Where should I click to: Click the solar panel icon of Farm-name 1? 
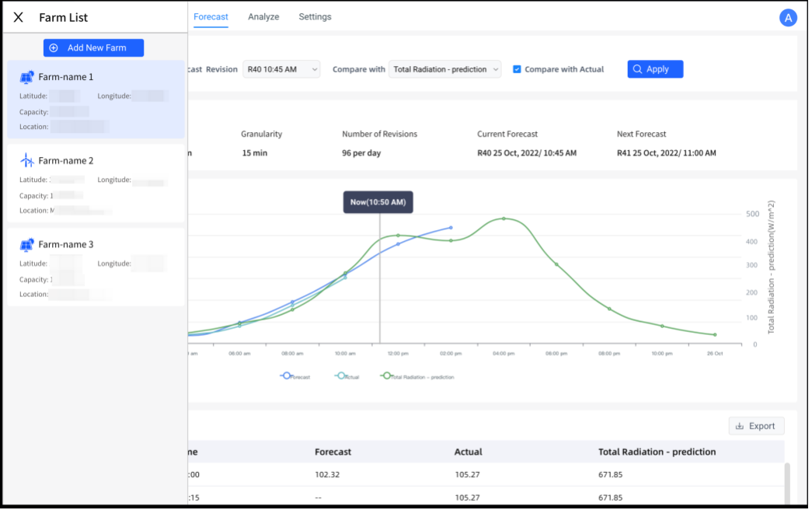pyautogui.click(x=26, y=77)
